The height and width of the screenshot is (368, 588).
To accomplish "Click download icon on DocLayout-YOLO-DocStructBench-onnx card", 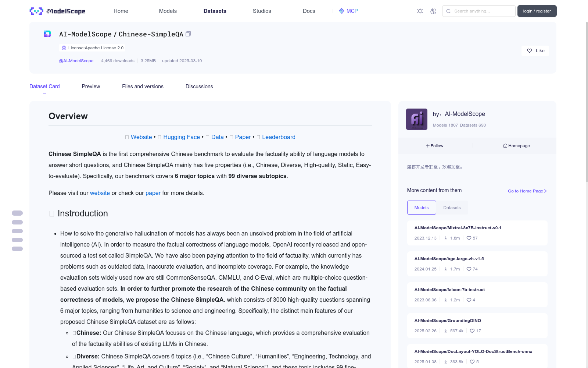I will [446, 362].
